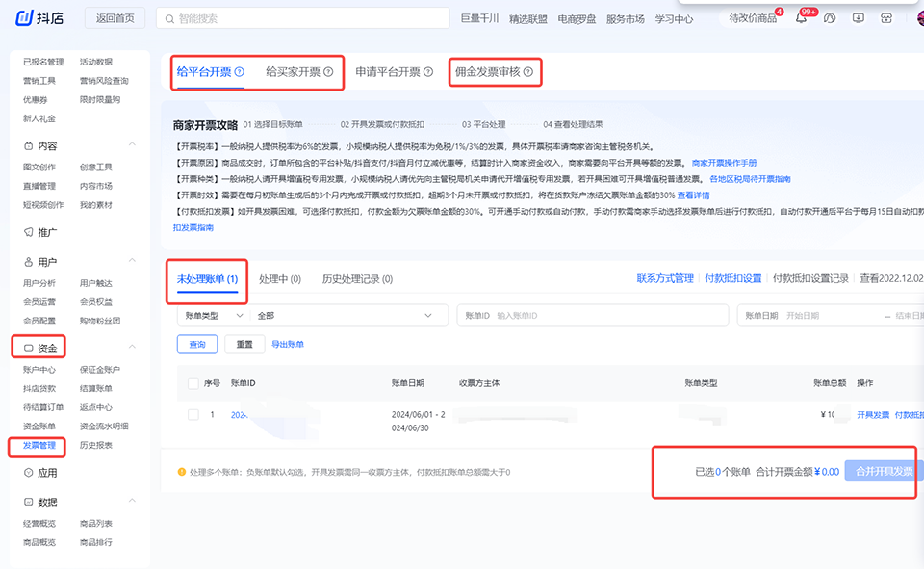Click the 导出账单 link
The image size is (924, 569).
tap(287, 344)
